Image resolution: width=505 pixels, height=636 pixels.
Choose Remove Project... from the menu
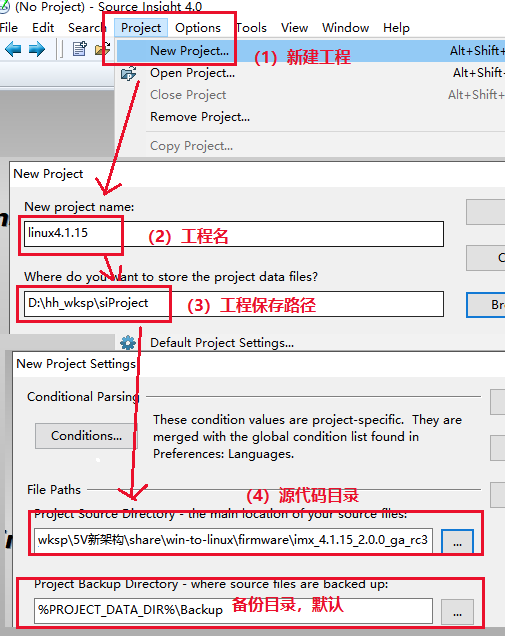pos(200,117)
